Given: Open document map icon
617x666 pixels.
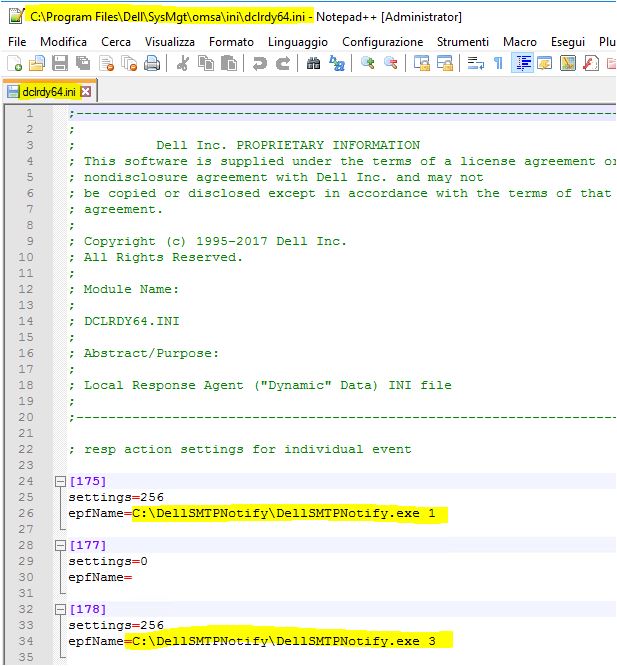Looking at the screenshot, I should coord(568,64).
